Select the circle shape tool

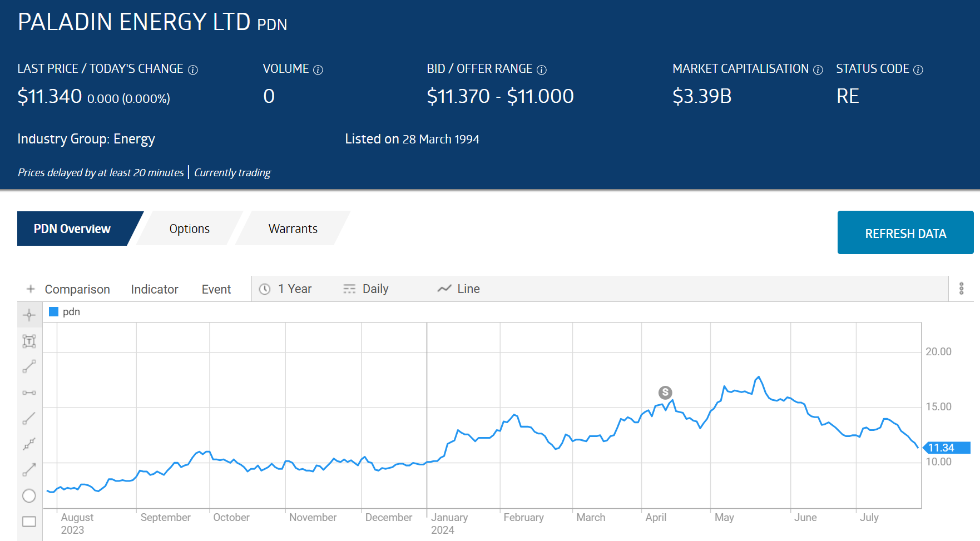click(29, 495)
